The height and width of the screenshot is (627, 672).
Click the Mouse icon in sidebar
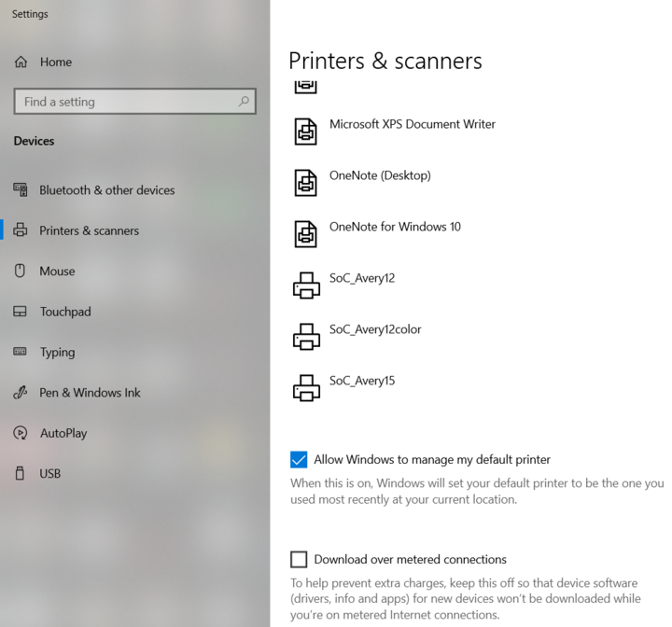(x=20, y=271)
